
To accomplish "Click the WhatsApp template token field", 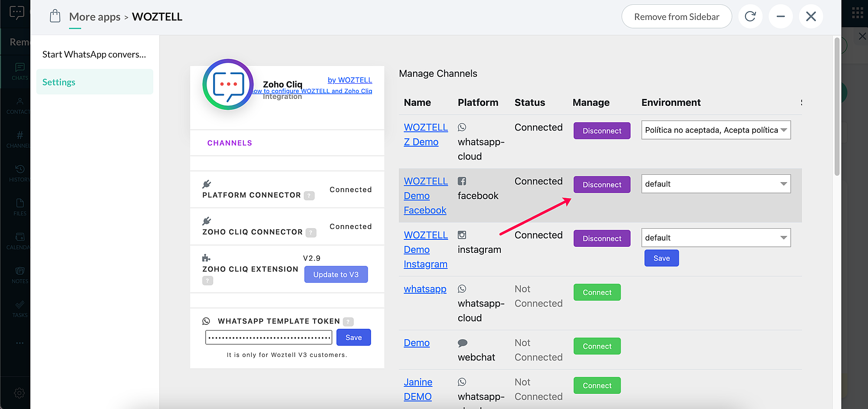I will pos(269,337).
